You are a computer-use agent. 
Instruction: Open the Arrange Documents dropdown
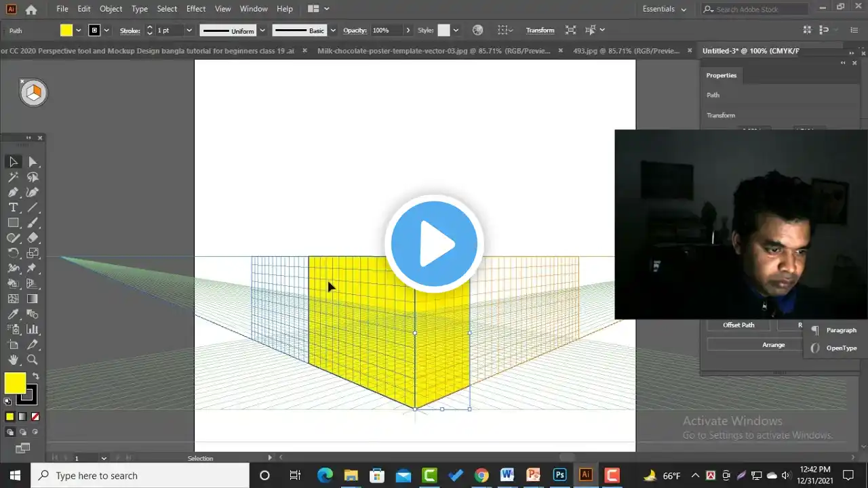(x=318, y=9)
